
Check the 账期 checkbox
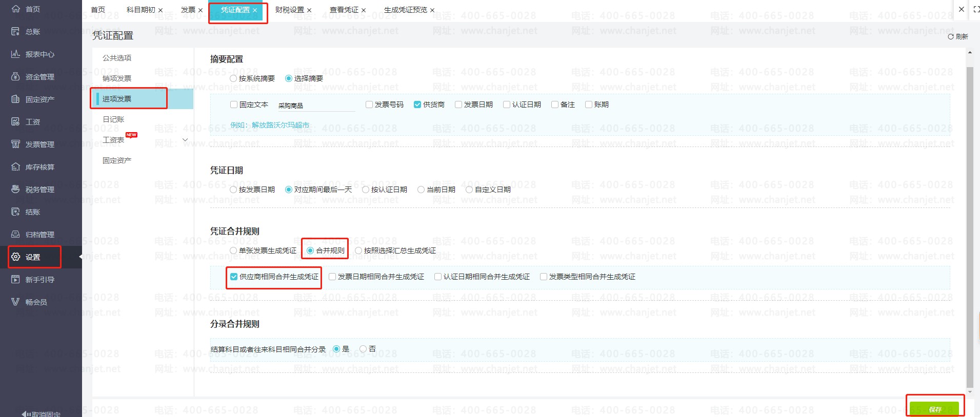589,105
